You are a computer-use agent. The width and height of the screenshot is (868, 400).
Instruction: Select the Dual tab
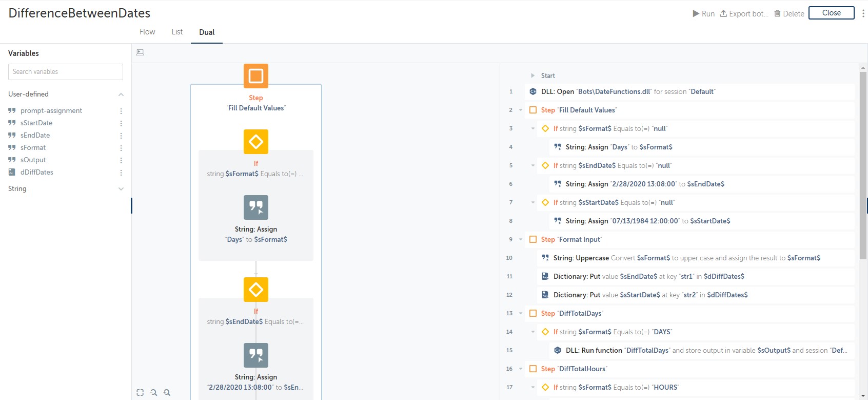[x=207, y=32]
